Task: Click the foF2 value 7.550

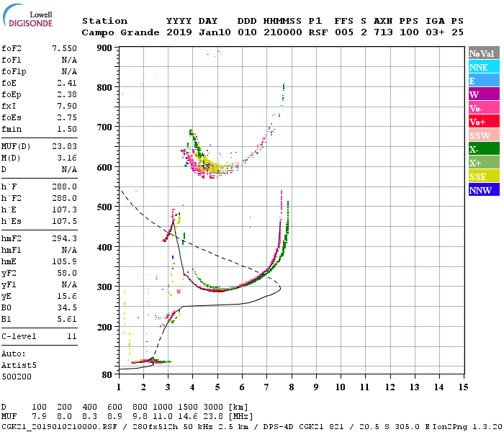Action: (64, 48)
